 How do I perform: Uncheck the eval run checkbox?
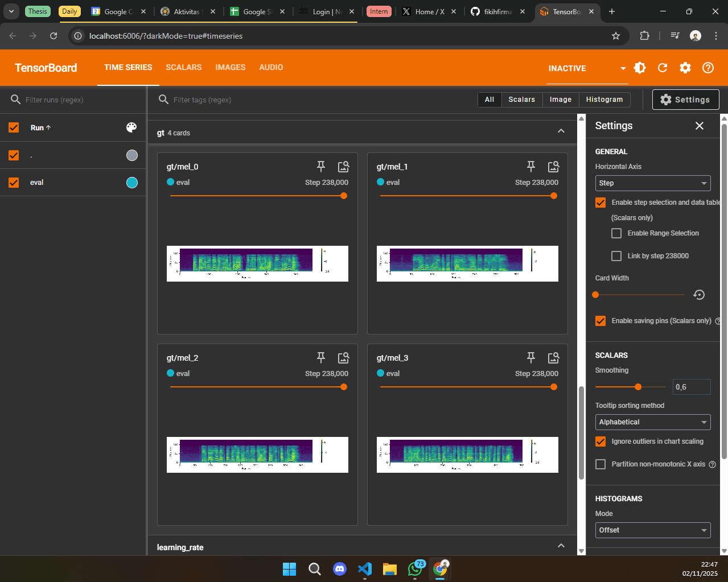(14, 183)
